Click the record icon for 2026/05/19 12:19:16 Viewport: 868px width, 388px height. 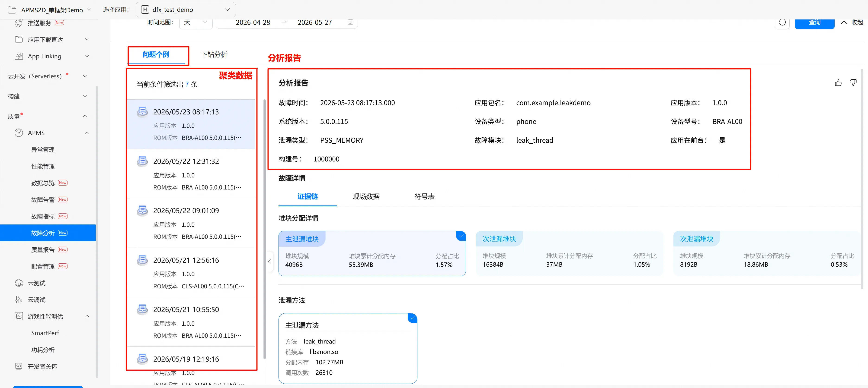(x=143, y=359)
